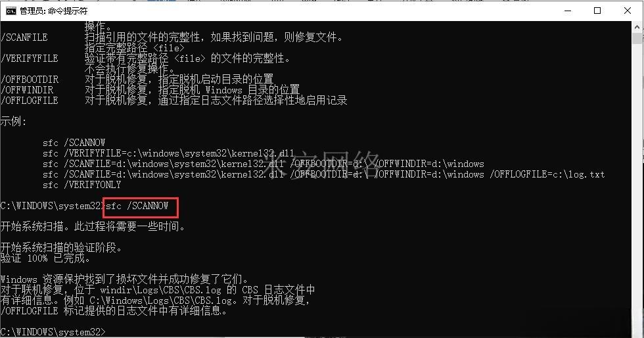Click the /VERIFYFILE option text
Screen dimensions: 644x338
point(30,59)
